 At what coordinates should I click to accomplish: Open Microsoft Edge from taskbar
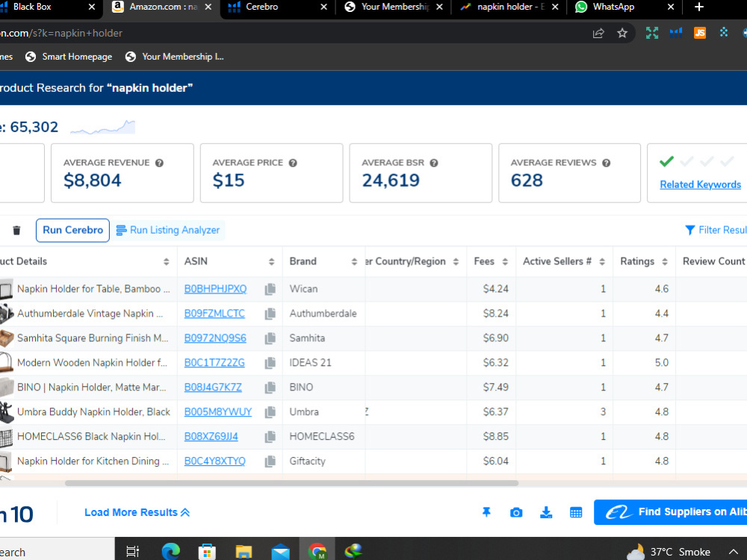point(170,552)
